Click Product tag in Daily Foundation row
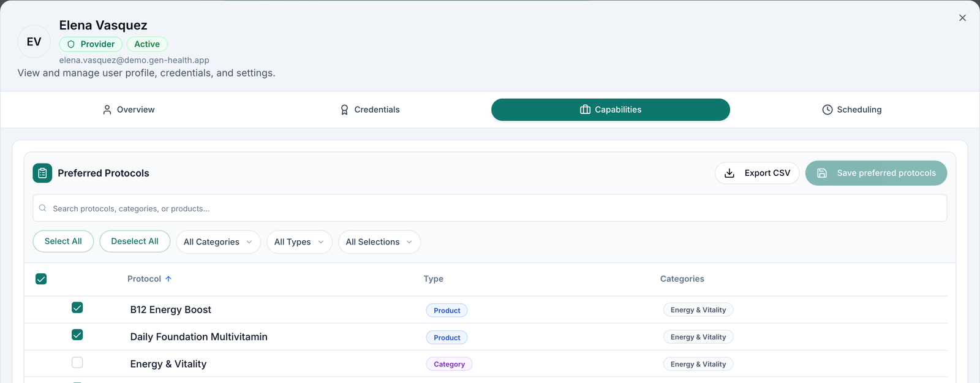Screen dimensions: 980x383 (447, 338)
